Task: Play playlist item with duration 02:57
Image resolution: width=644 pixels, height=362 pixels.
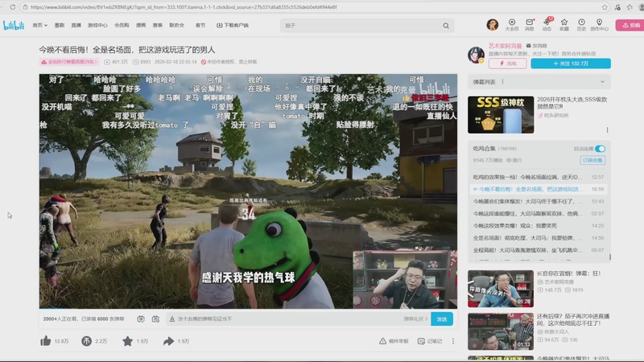Action: pos(538,213)
